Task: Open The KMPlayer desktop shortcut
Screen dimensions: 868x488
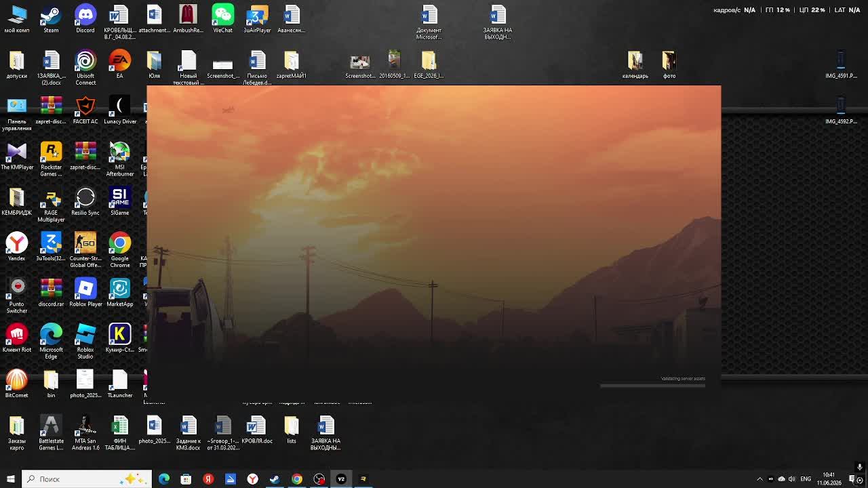Action: 17,155
